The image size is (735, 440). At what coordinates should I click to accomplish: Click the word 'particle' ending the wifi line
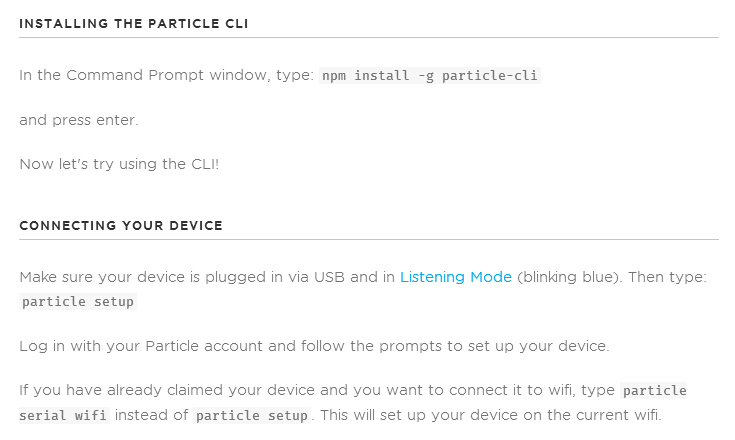654,390
